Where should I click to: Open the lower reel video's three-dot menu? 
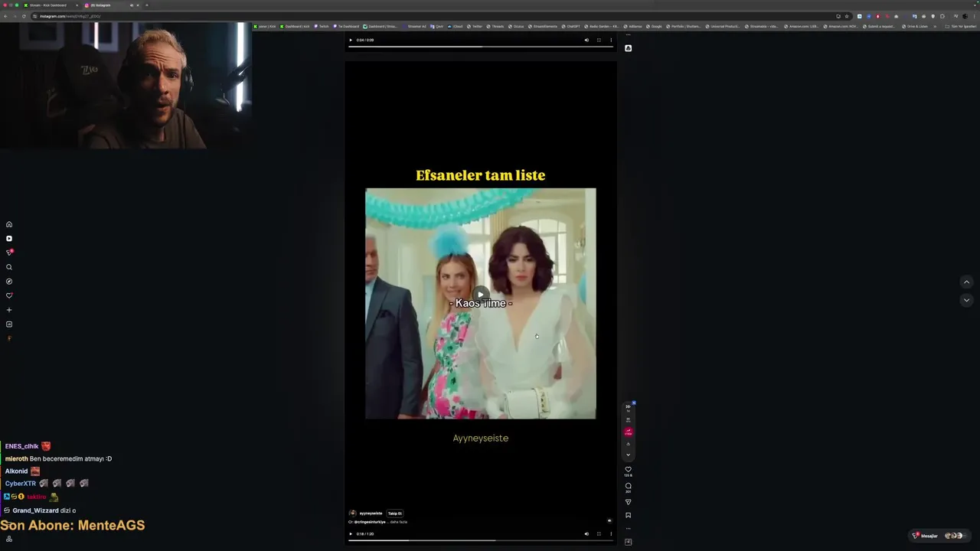(611, 534)
